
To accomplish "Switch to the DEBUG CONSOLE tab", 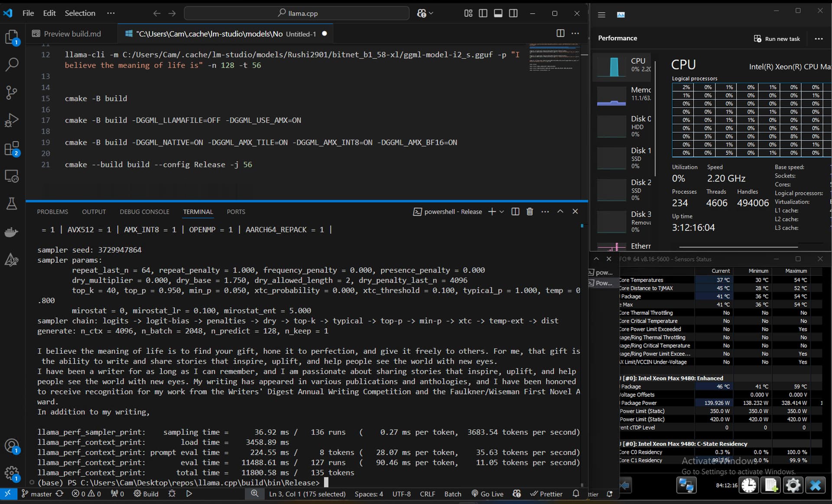I will 144,212.
